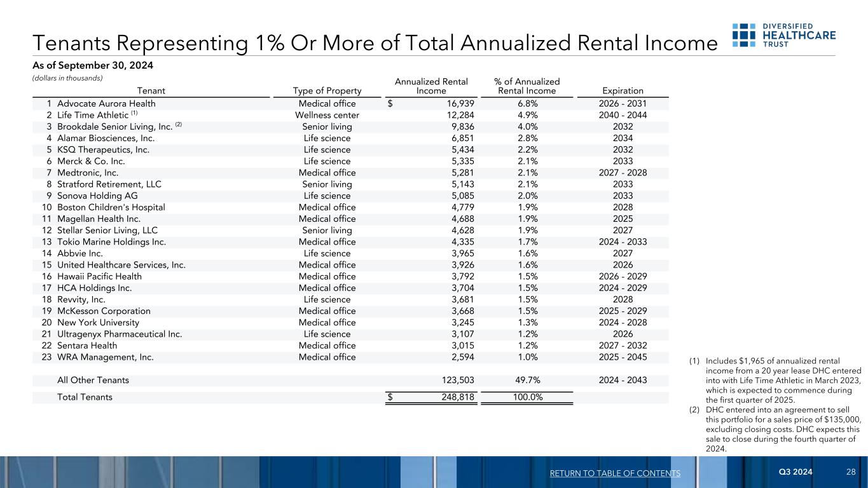This screenshot has width=868, height=488.
Task: Click the 2026 - 2031 expiration value
Action: [622, 104]
